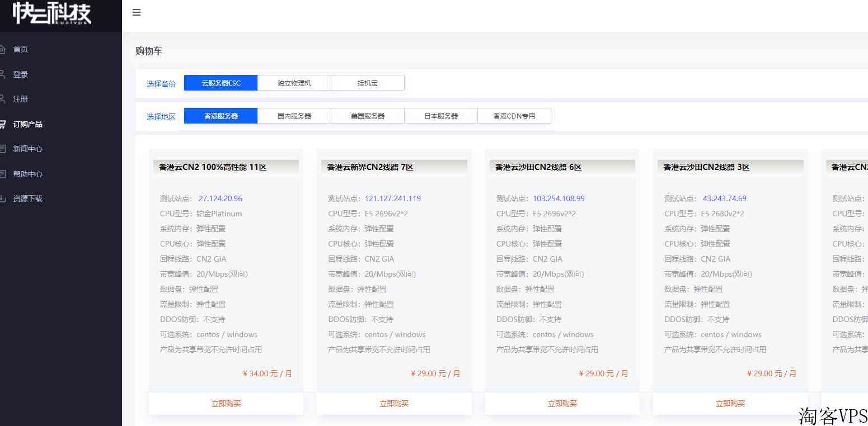Image resolution: width=868 pixels, height=426 pixels.
Task: Open test site link 103.254.108.99
Action: pos(559,198)
